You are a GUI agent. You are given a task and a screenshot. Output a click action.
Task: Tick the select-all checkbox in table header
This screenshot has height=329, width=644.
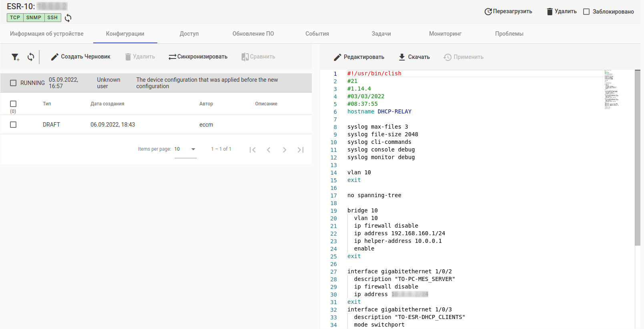(13, 104)
